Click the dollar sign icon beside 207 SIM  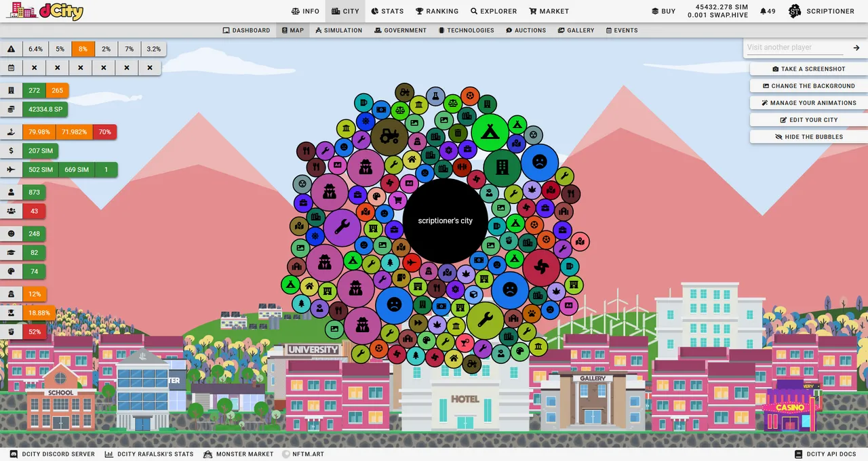pyautogui.click(x=12, y=151)
